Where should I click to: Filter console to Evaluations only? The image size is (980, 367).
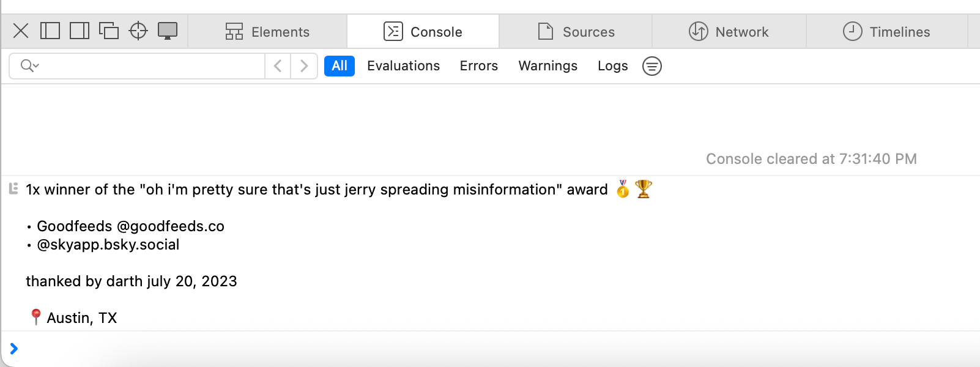point(403,66)
